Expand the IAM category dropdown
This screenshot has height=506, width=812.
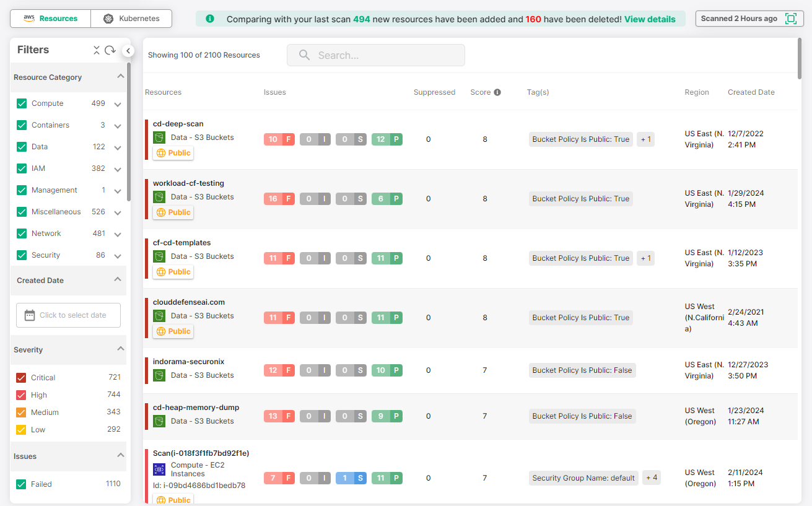[x=118, y=169]
